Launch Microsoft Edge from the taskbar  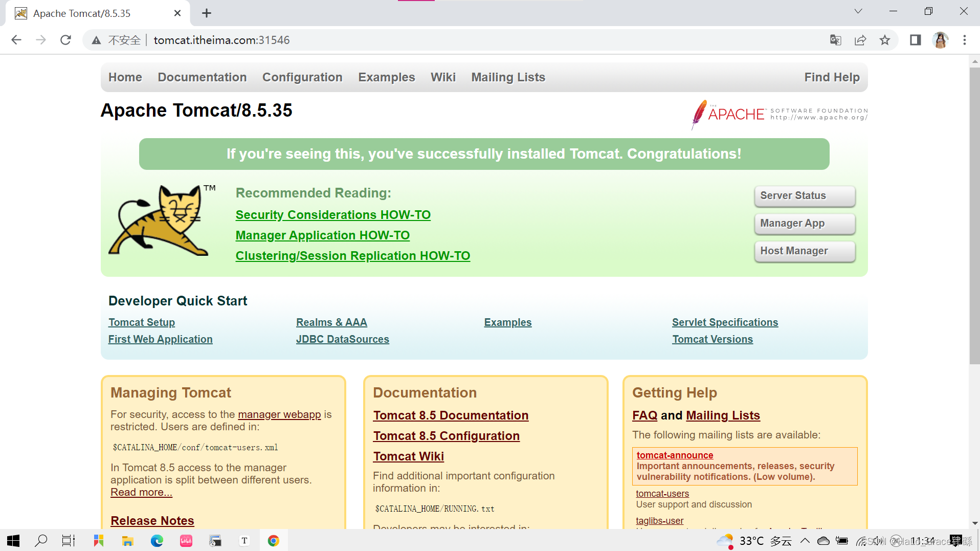(x=157, y=541)
